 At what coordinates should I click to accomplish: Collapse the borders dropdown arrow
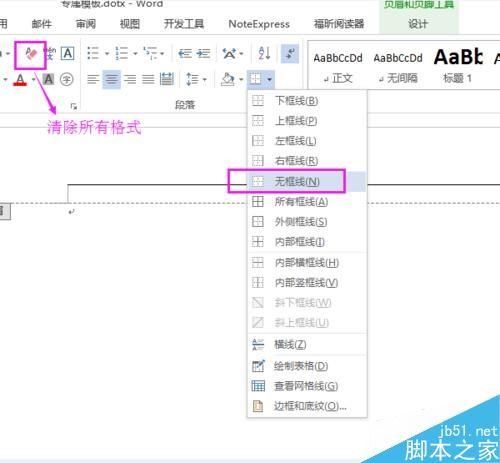[269, 79]
